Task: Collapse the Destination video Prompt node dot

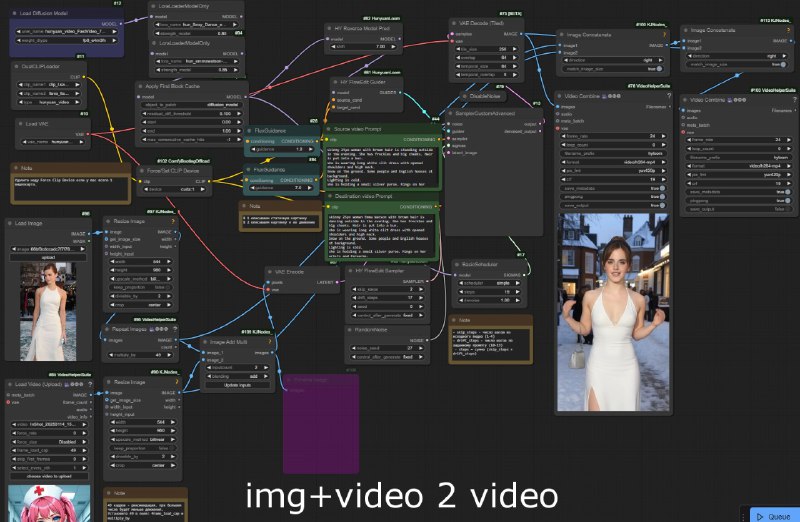Action: [330, 196]
